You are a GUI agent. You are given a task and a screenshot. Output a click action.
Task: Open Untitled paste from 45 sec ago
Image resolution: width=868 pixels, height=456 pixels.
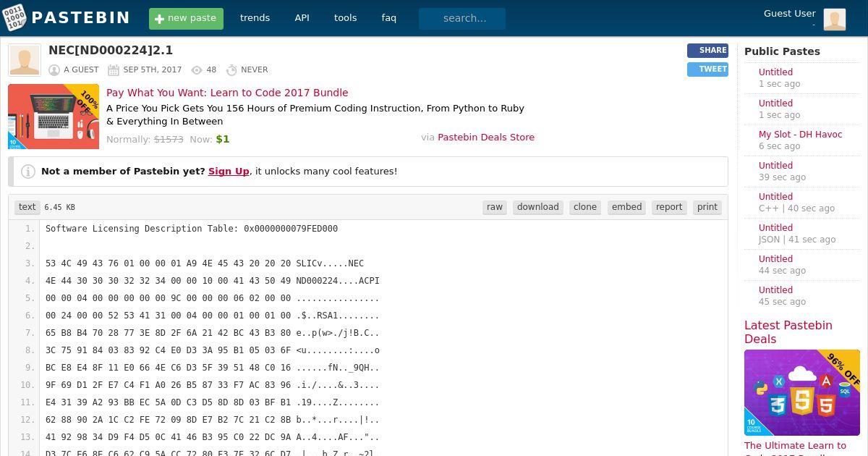point(775,290)
